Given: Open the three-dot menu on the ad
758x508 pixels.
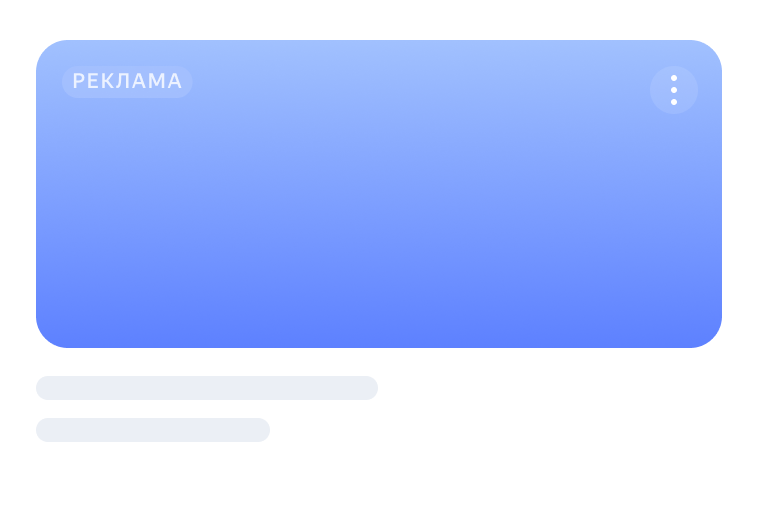Looking at the screenshot, I should pyautogui.click(x=674, y=90).
